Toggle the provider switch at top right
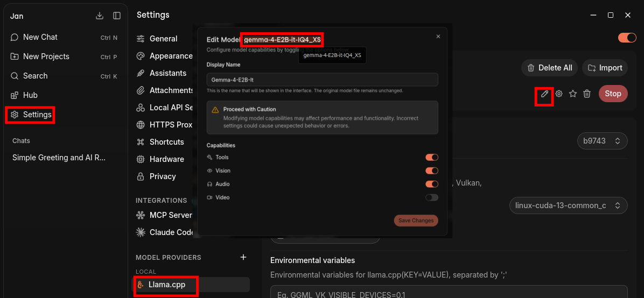Image resolution: width=644 pixels, height=298 pixels. pos(627,38)
